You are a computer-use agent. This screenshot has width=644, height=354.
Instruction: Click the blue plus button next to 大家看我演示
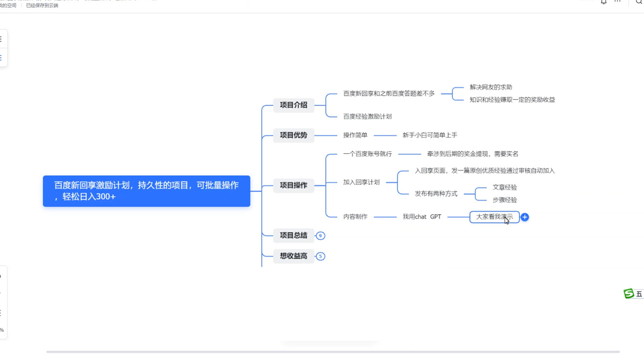(525, 217)
